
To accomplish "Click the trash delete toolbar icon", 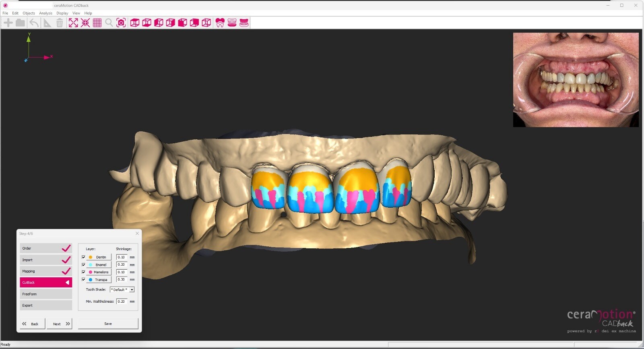I will [60, 23].
